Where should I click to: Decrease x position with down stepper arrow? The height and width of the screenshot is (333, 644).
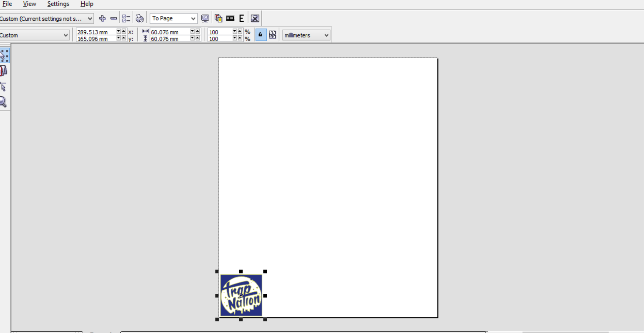[x=119, y=31]
